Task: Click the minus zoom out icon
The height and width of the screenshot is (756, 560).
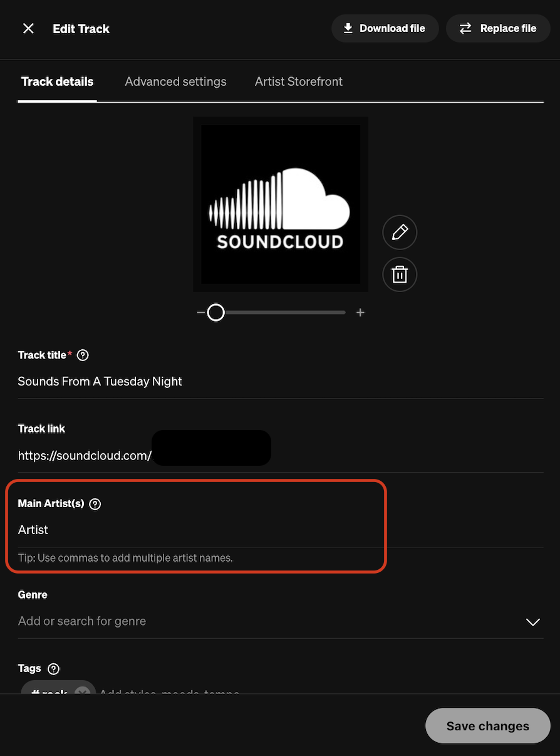Action: point(200,312)
